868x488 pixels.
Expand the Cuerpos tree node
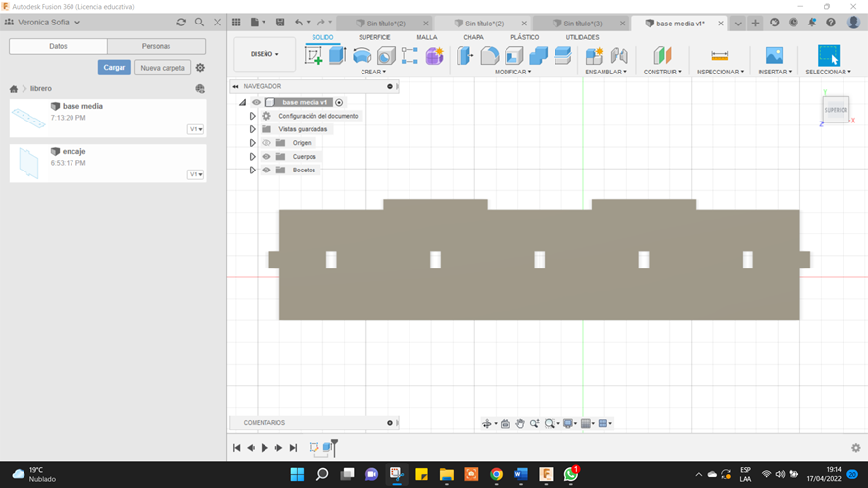pos(252,156)
